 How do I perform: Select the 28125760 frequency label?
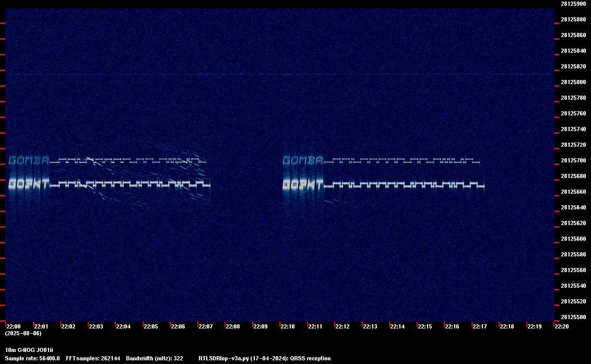tap(574, 113)
